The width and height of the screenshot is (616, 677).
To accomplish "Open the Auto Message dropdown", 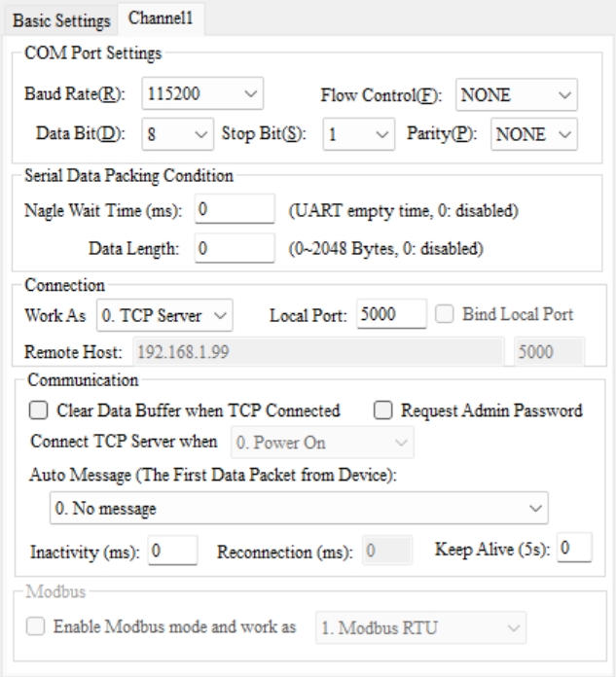I will (x=298, y=508).
